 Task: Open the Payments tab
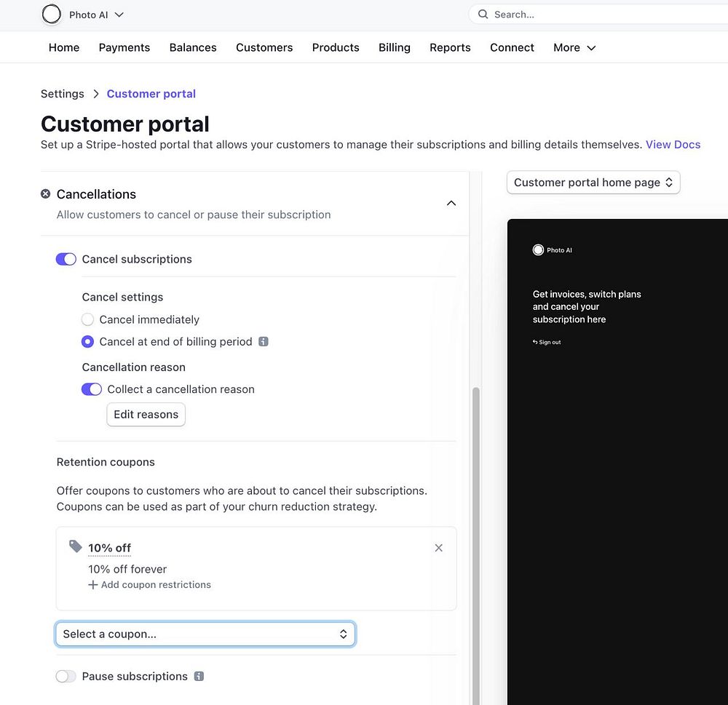click(124, 47)
